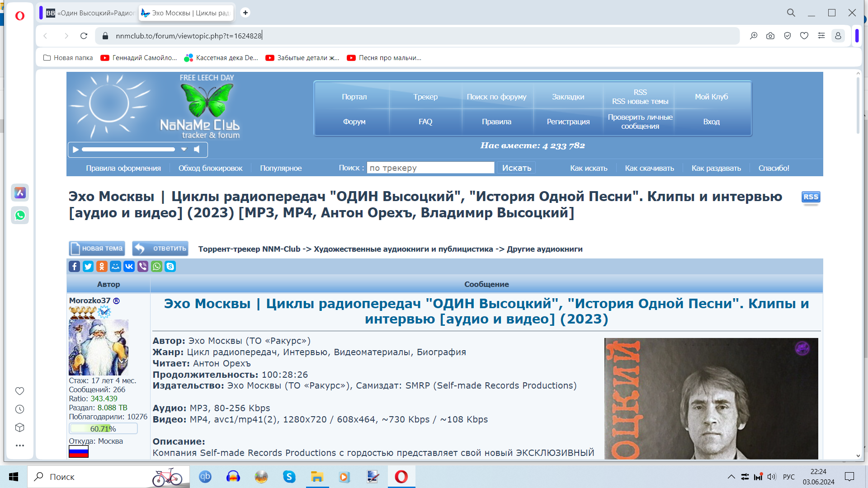Select the Эхо Москвы tab

[185, 13]
